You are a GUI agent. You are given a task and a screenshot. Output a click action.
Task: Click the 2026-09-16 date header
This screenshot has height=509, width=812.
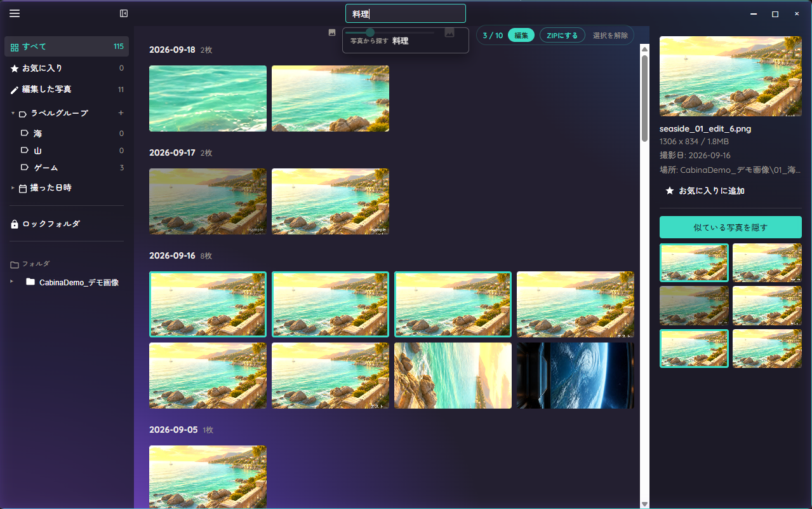coord(172,255)
